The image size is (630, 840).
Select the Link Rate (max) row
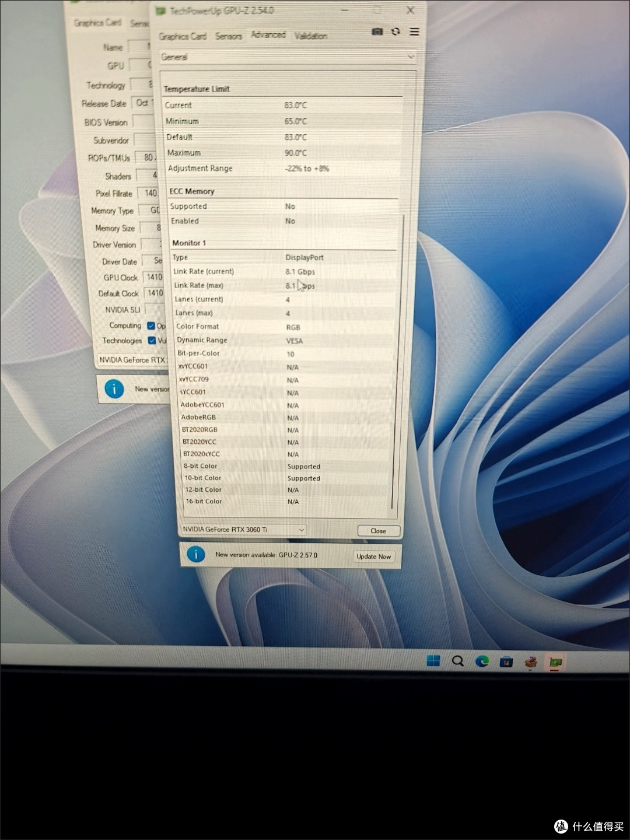285,286
